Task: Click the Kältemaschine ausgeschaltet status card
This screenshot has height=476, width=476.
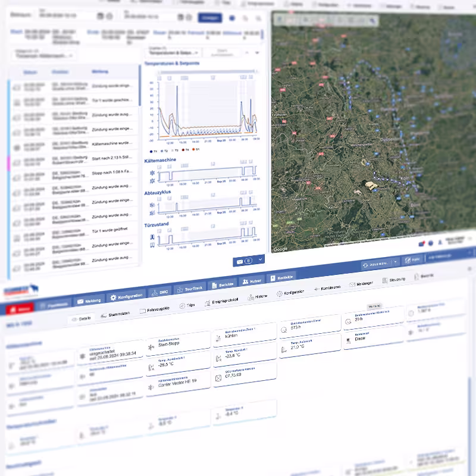Action: coord(110,353)
